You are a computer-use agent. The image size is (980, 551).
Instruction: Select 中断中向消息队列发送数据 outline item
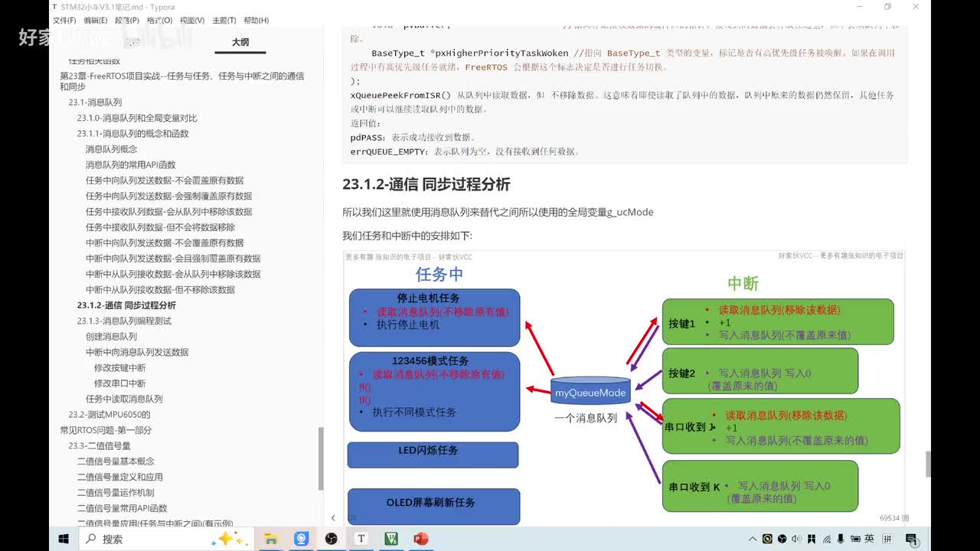pos(137,352)
